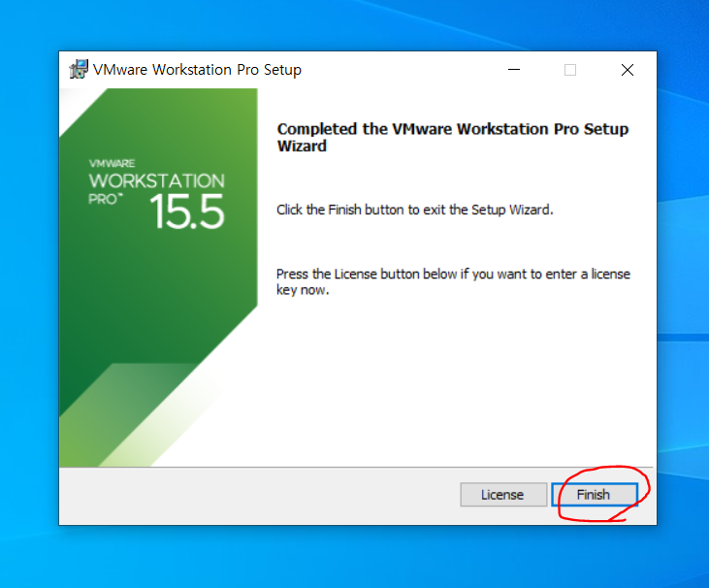Click the 'Click the Finish button to exit' text
The width and height of the screenshot is (709, 588).
[x=415, y=210]
